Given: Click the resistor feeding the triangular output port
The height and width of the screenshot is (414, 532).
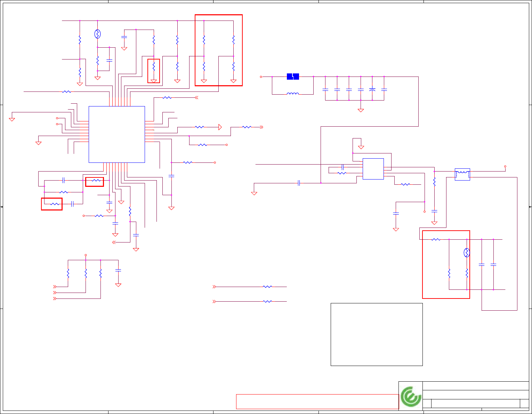Looking at the screenshot, I should click(x=200, y=127).
